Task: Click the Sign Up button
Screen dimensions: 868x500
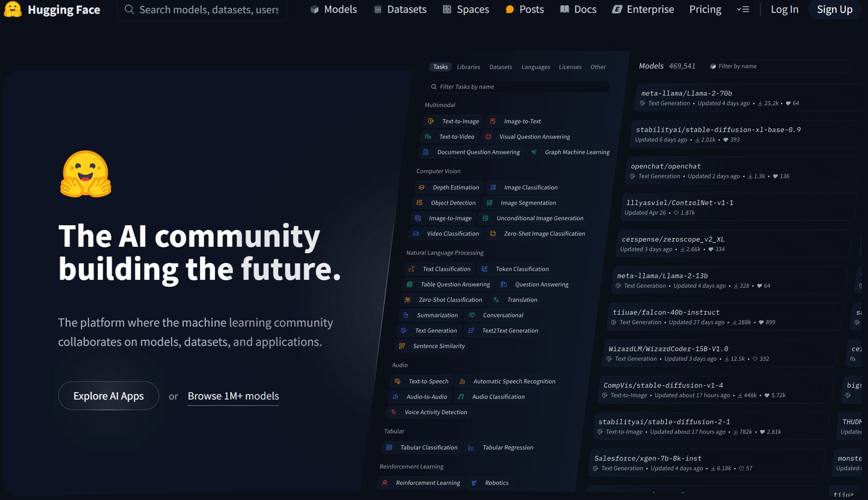Action: point(835,9)
